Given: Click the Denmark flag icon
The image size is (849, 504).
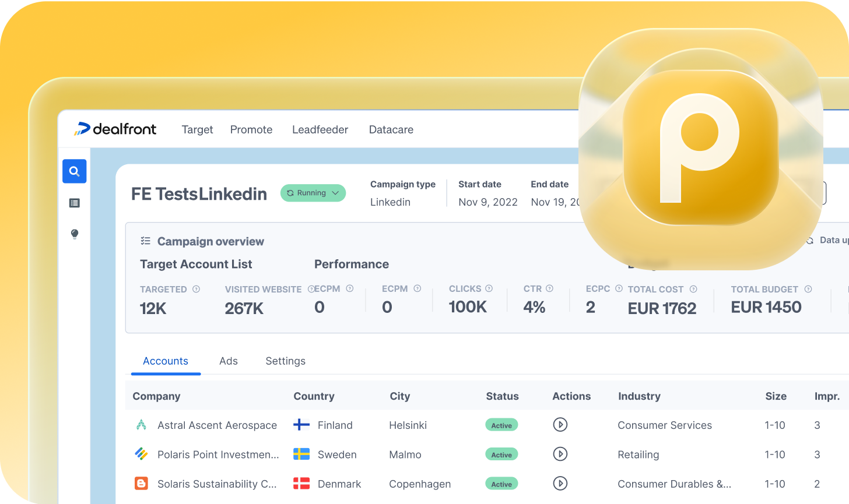Looking at the screenshot, I should point(301,483).
